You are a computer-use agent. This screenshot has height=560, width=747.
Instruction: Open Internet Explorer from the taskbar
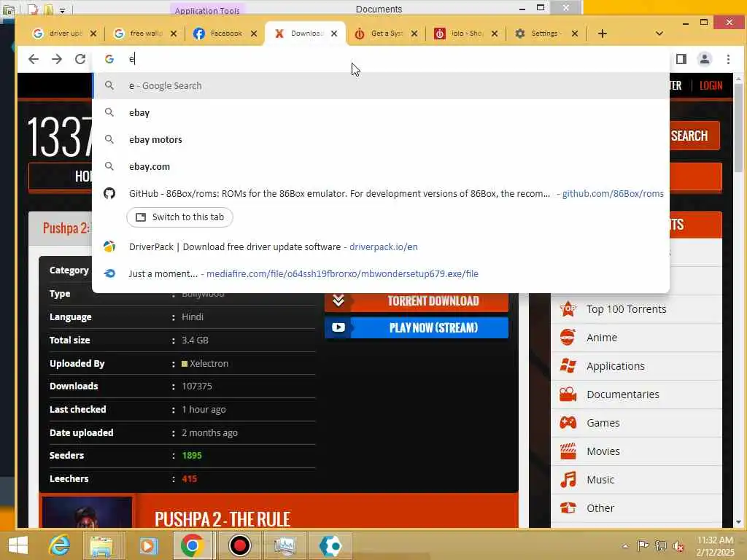[x=60, y=545]
